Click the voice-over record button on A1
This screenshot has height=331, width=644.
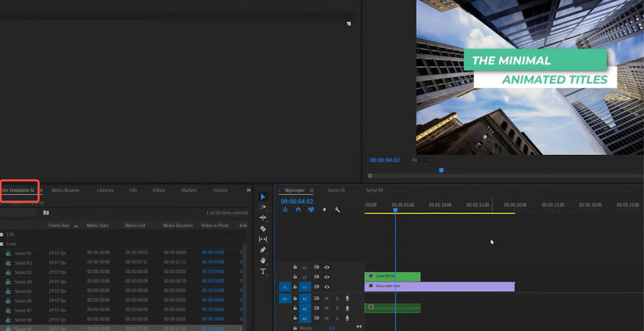[x=347, y=298]
